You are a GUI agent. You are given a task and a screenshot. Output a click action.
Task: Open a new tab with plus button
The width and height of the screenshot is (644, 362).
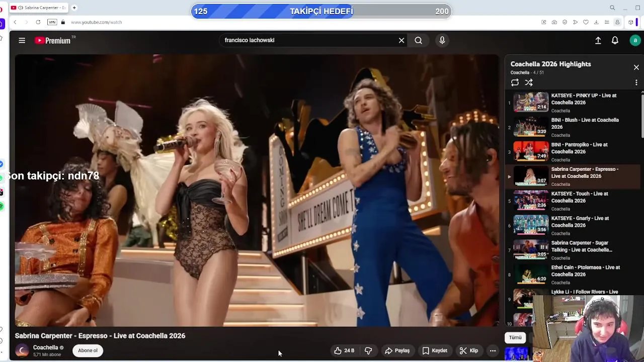pyautogui.click(x=74, y=8)
